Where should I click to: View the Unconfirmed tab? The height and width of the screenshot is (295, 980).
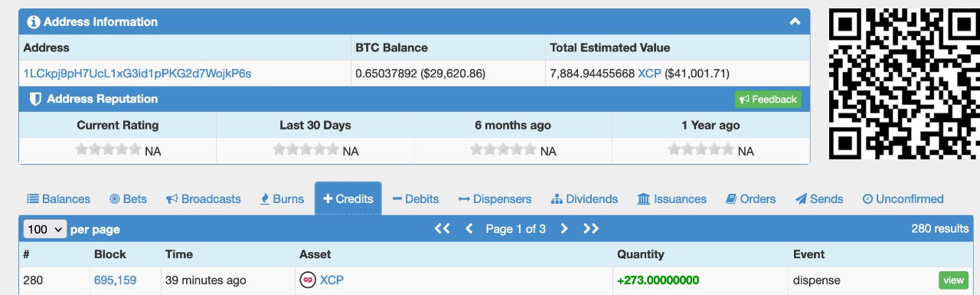[x=903, y=198]
